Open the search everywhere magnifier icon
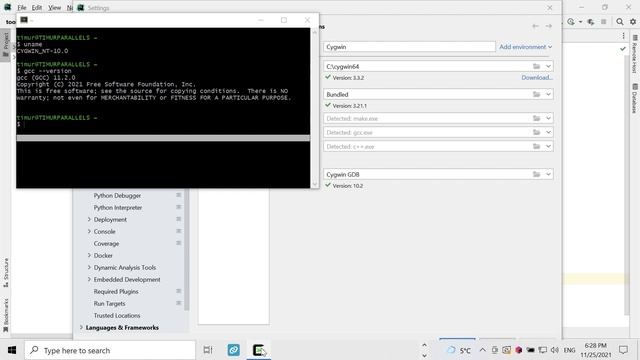Screen dimensions: 640x360 tap(620, 22)
